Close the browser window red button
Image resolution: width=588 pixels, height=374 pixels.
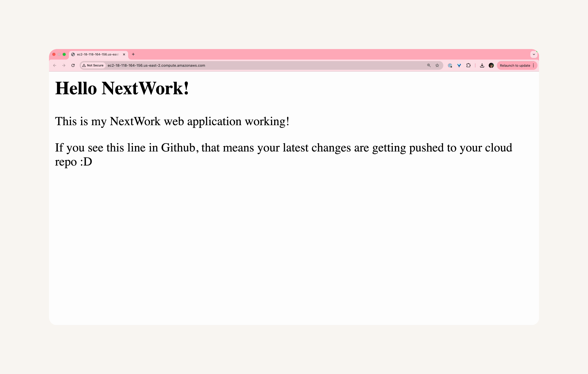pyautogui.click(x=54, y=54)
